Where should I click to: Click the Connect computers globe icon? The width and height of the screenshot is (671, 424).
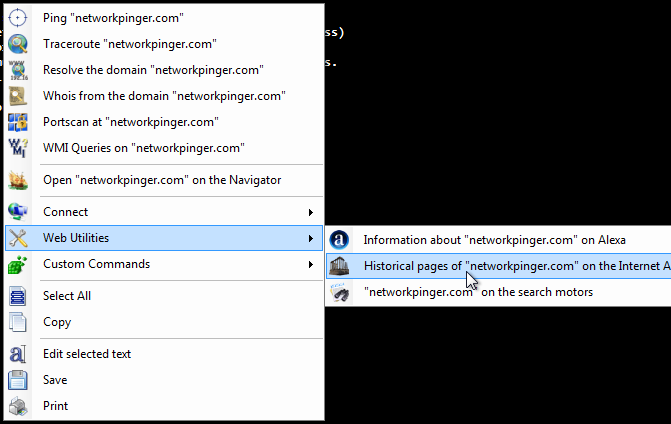click(18, 212)
